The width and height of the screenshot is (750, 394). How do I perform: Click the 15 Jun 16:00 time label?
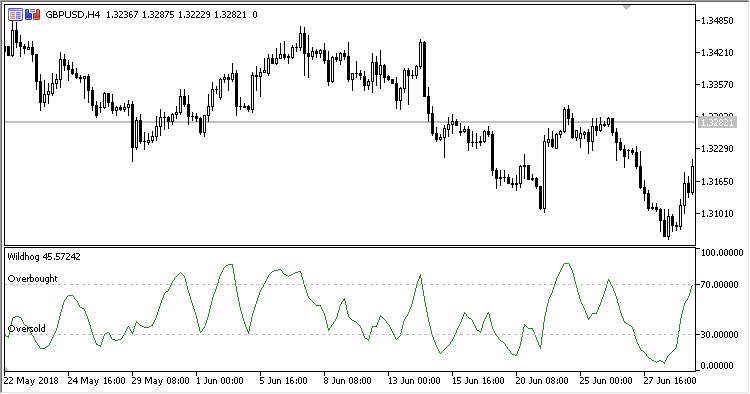[478, 381]
